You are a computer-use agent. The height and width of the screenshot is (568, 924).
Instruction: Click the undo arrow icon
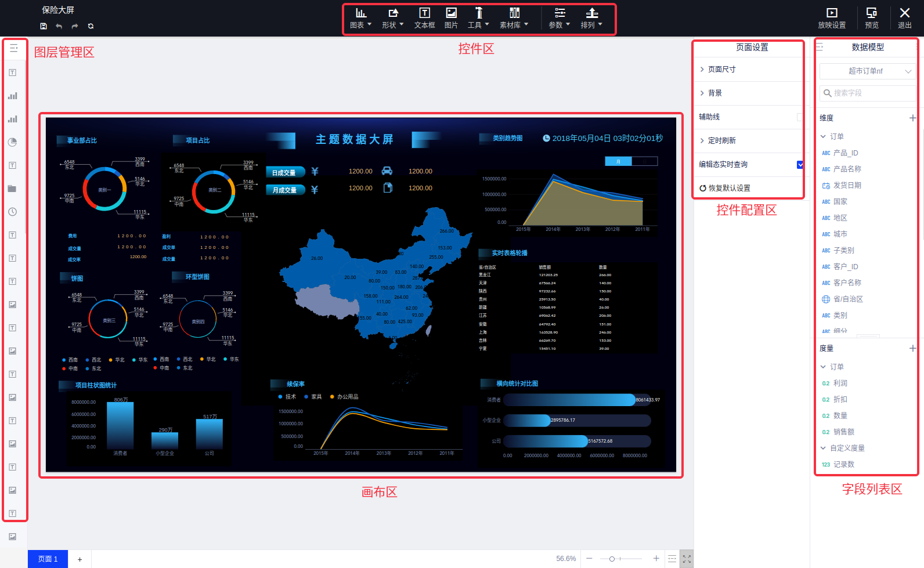pyautogui.click(x=59, y=26)
